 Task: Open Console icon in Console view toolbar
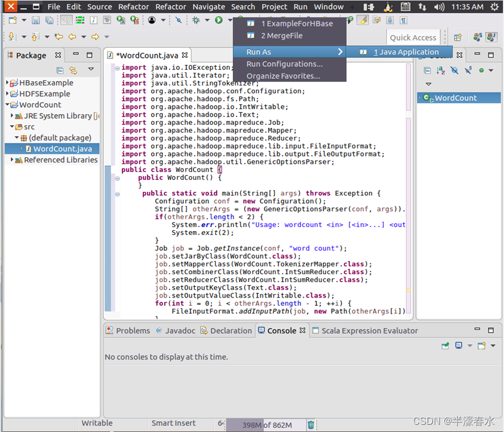(x=482, y=345)
